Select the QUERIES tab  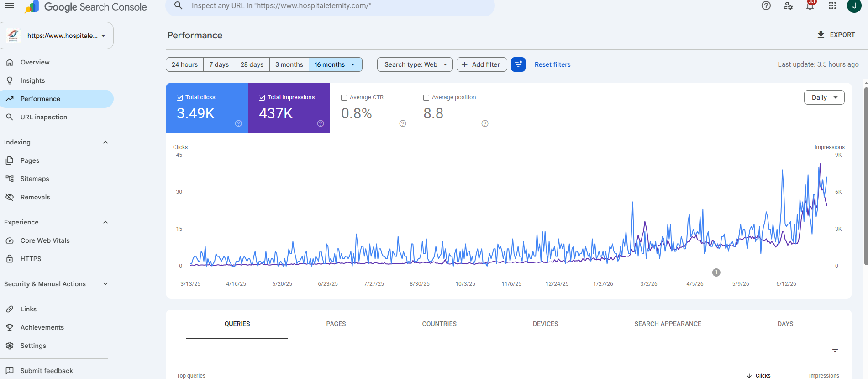pos(237,324)
